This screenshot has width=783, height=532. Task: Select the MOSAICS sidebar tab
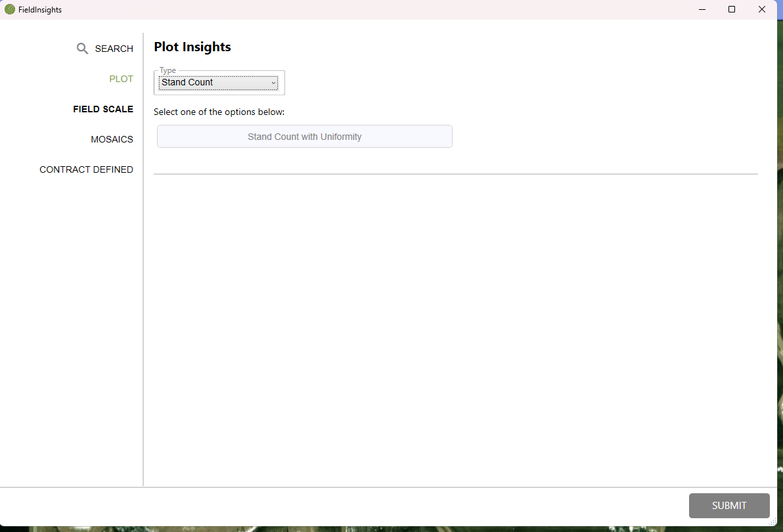tap(112, 139)
